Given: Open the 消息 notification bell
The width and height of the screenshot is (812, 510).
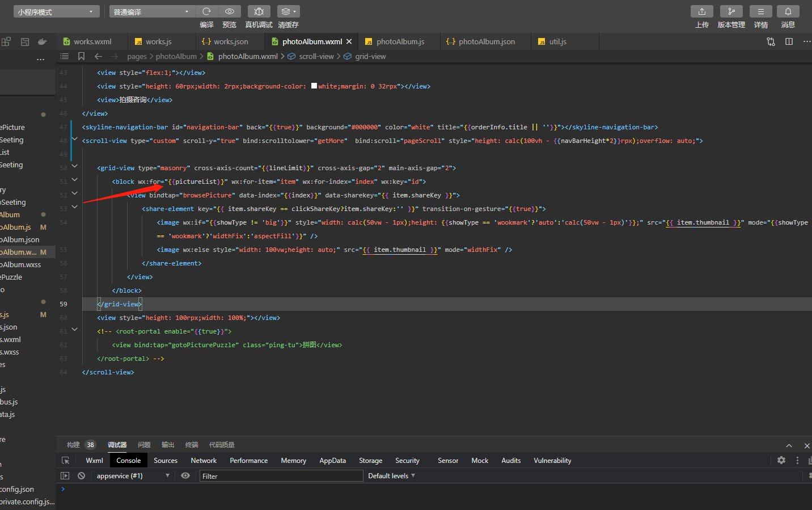Looking at the screenshot, I should (x=788, y=11).
